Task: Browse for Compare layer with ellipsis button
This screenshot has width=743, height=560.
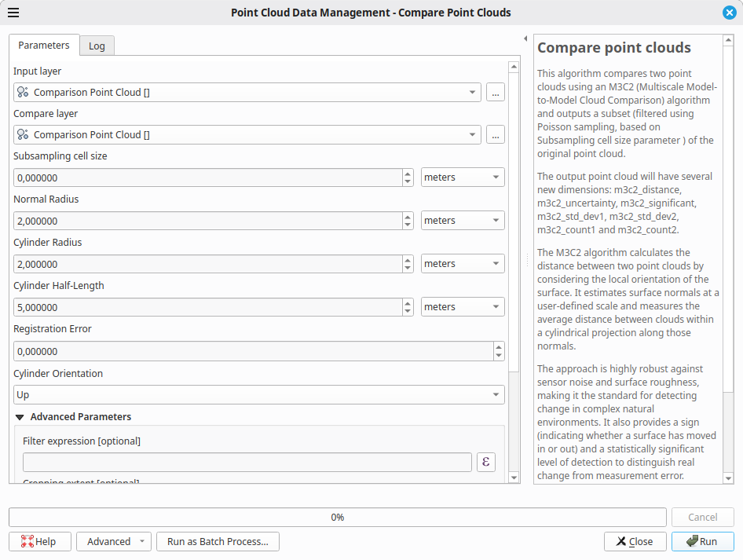Action: (x=495, y=134)
